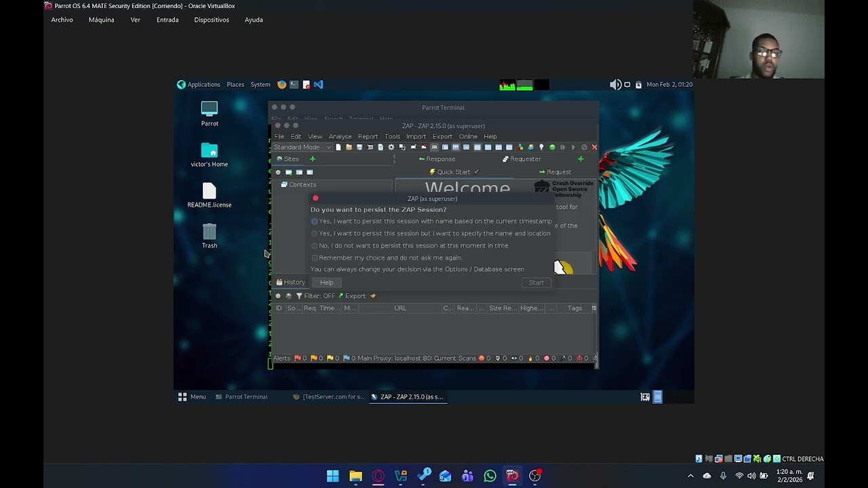Open Dispositivos menu in VirtualBox
Viewport: 868px width, 488px height.
tap(212, 20)
